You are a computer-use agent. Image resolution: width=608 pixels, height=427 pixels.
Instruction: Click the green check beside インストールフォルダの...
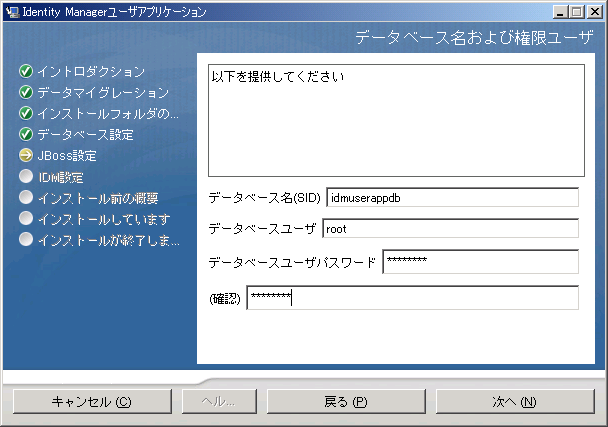[x=26, y=113]
